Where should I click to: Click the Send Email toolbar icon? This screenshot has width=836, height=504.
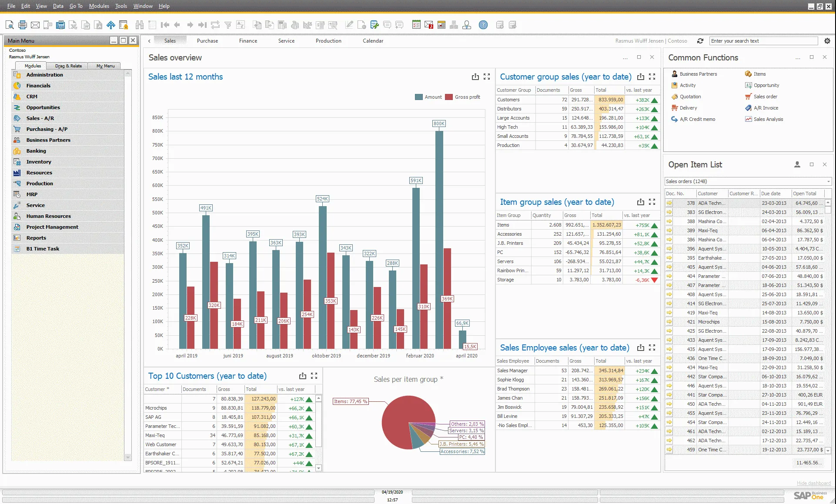pyautogui.click(x=35, y=25)
